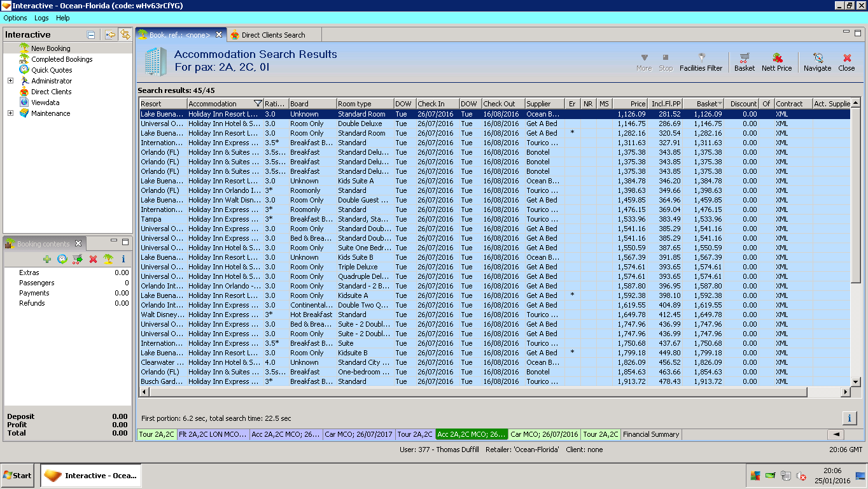The image size is (868, 489).
Task: Minimize the Booking contents panel
Action: [114, 241]
